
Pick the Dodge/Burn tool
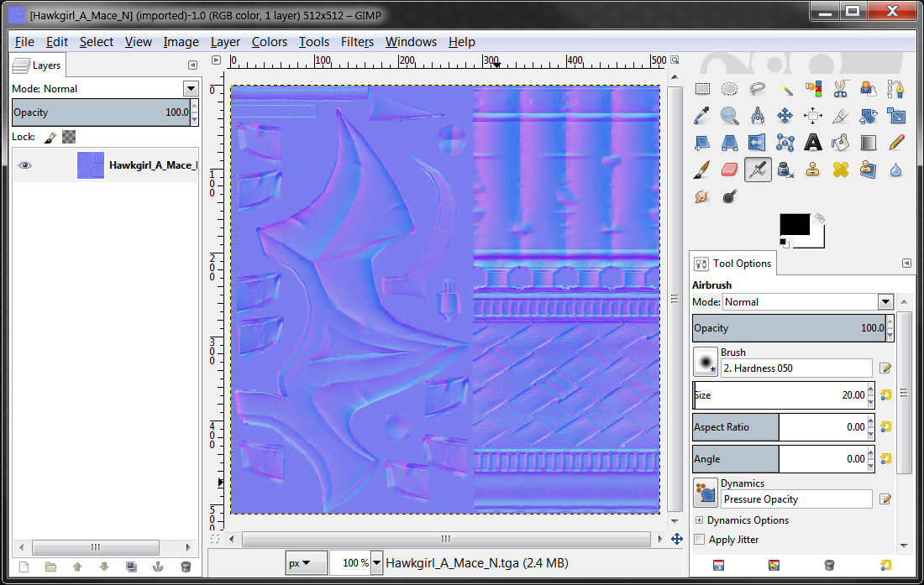(x=729, y=196)
